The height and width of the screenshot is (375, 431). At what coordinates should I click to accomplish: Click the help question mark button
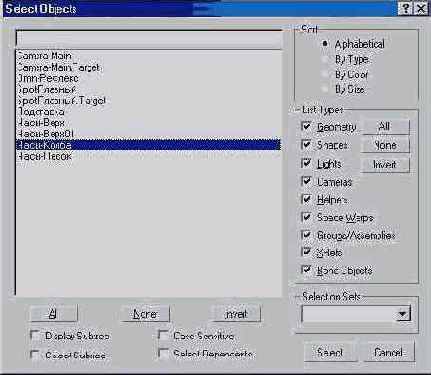tap(405, 8)
